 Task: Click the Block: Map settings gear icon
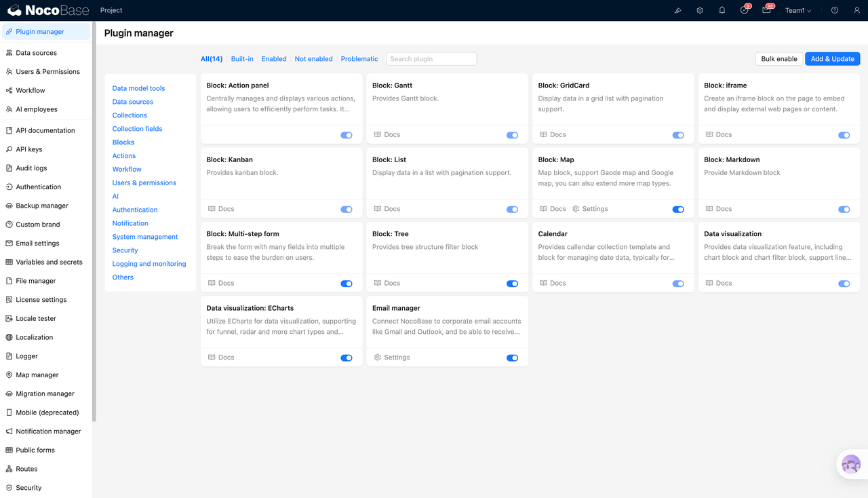[x=576, y=209]
